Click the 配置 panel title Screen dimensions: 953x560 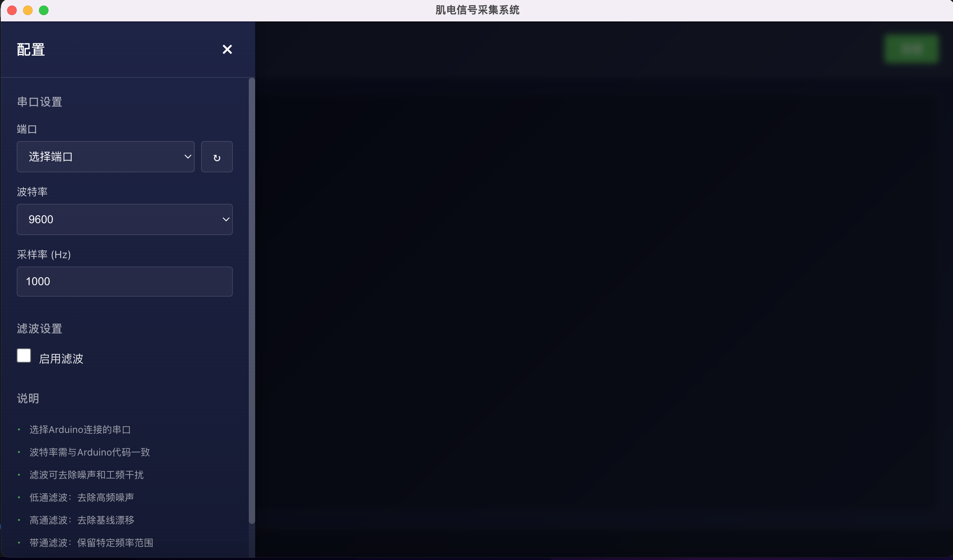click(31, 50)
